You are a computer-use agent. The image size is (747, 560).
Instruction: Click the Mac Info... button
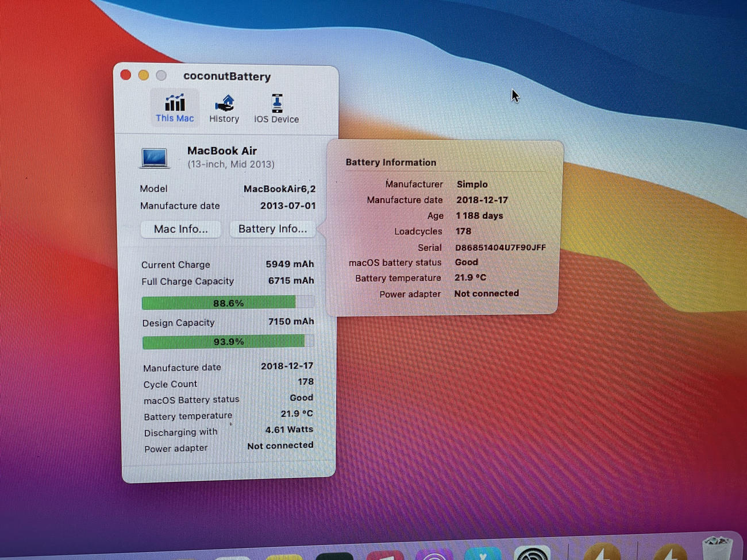point(181,229)
